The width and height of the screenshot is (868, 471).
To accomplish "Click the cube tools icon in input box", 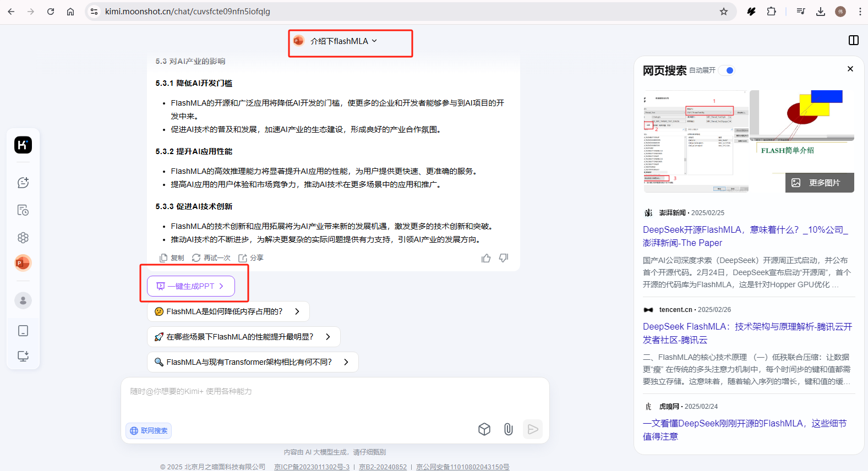I will pyautogui.click(x=484, y=429).
